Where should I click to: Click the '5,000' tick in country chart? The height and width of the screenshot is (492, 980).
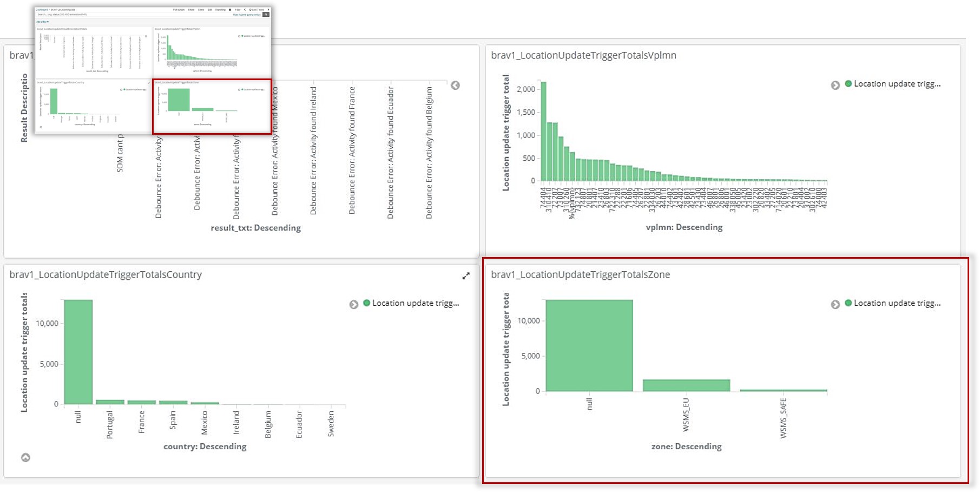49,364
